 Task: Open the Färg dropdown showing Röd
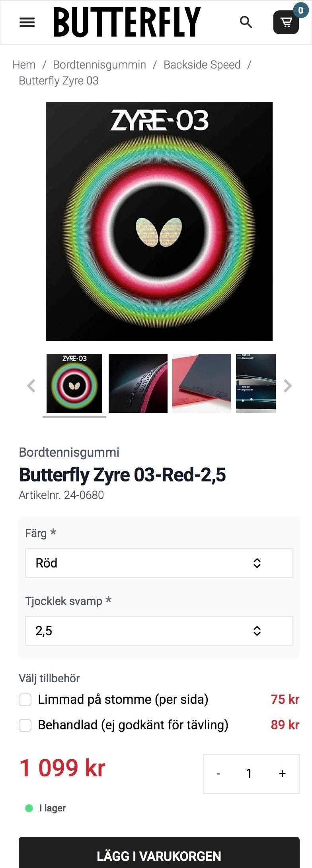(x=159, y=563)
